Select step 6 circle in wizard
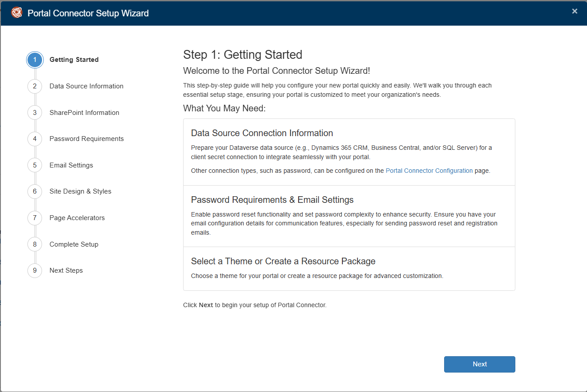This screenshot has height=392, width=587. coord(35,191)
